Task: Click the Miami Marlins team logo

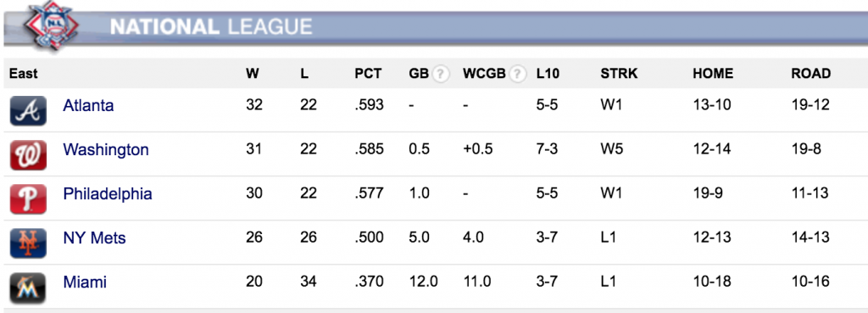Action: pyautogui.click(x=28, y=288)
